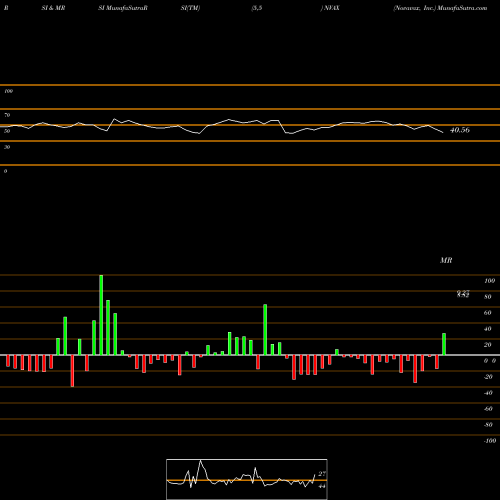Click the MR axis label -40

[488, 393]
